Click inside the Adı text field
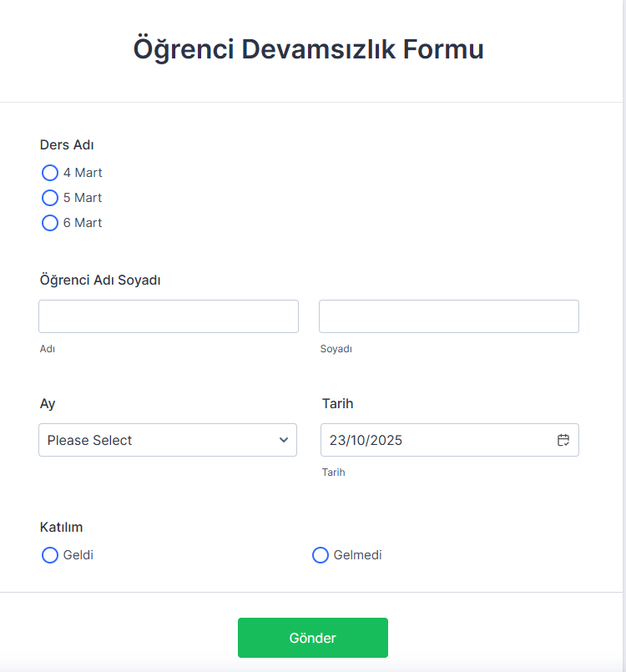The image size is (626, 672). (167, 316)
